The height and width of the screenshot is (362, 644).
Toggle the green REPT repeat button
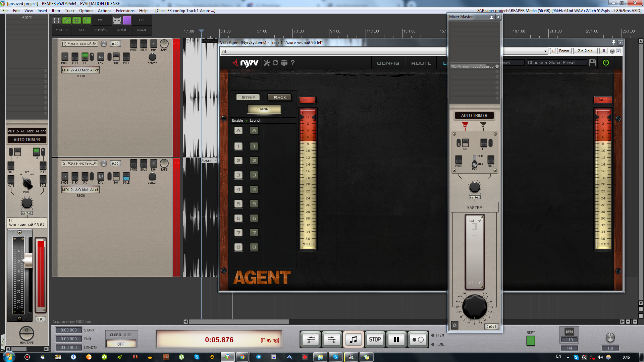pos(531,341)
